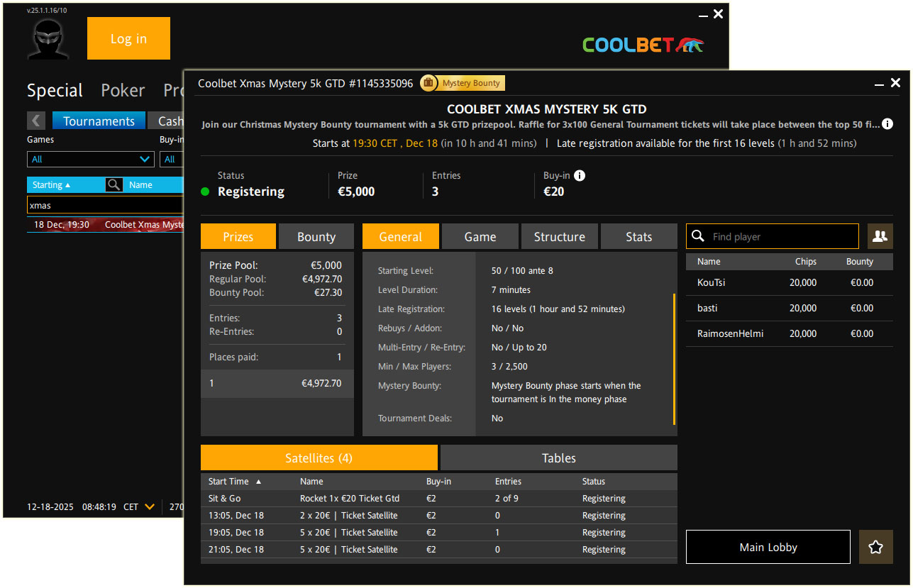The image size is (913, 588).
Task: Click the Main Lobby button
Action: point(768,547)
